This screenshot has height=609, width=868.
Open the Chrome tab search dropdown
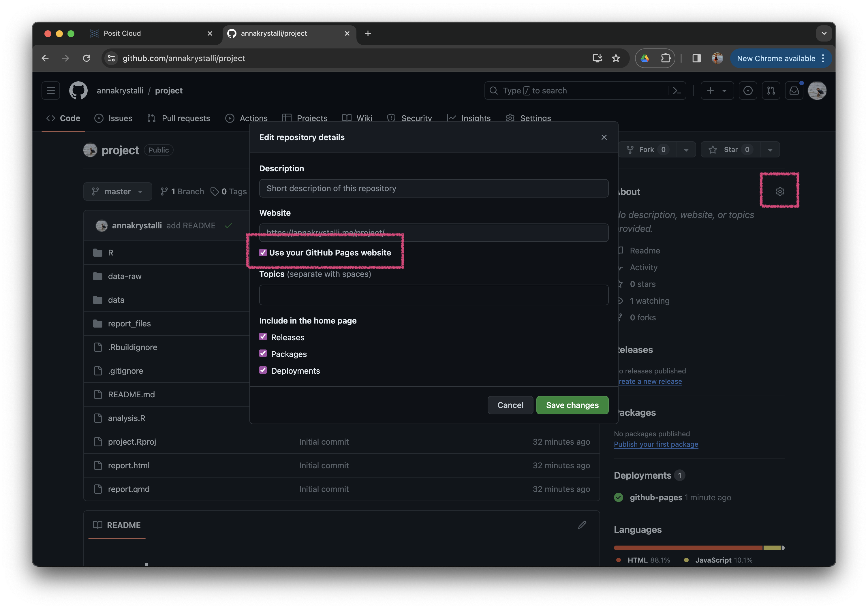(x=824, y=34)
